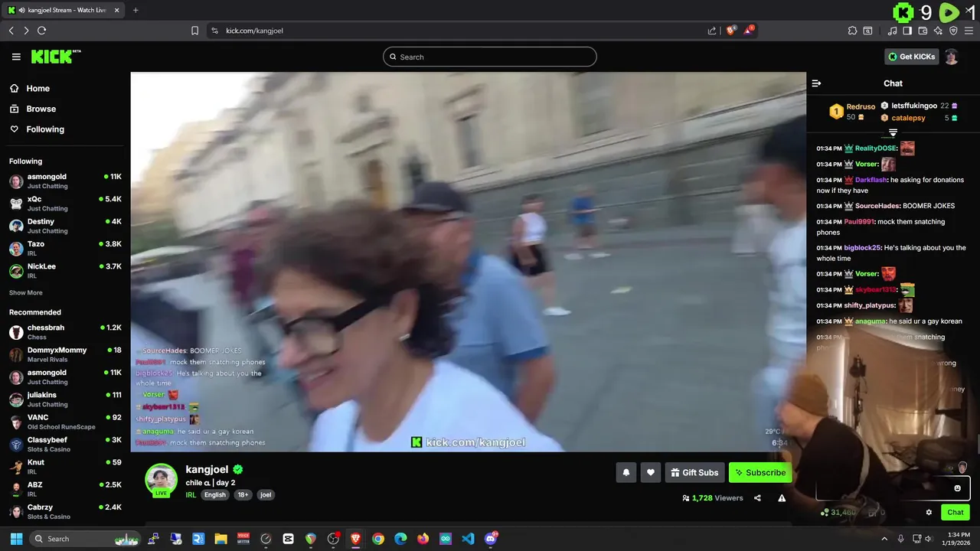Click the green Subscribe button
The image size is (980, 551).
760,473
